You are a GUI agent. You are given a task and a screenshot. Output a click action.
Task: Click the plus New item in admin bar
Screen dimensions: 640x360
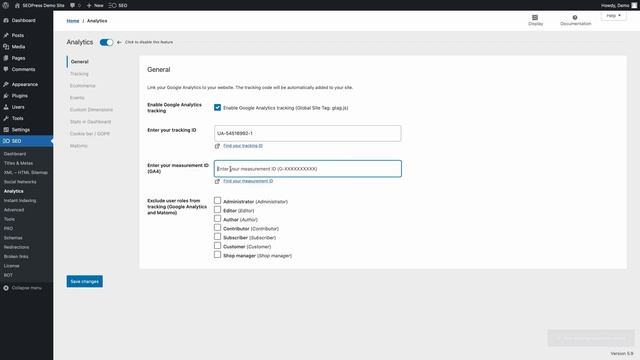click(95, 5)
